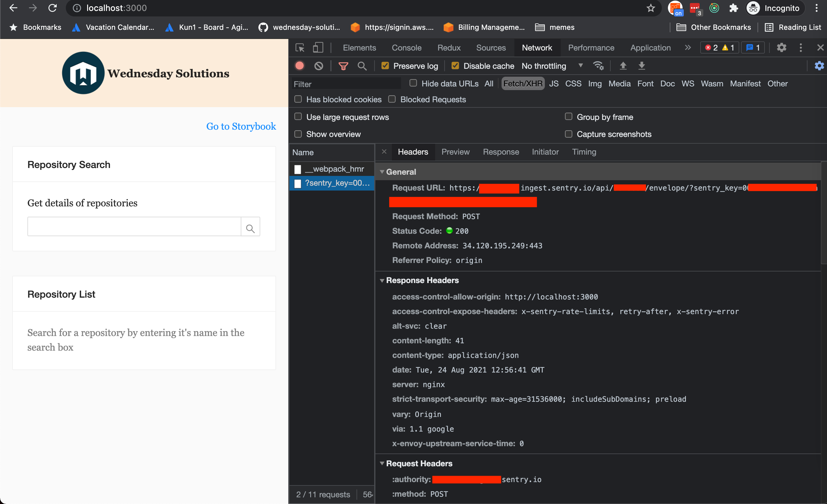Click the repository search input field
Screen dimensions: 827x504
coord(134,227)
